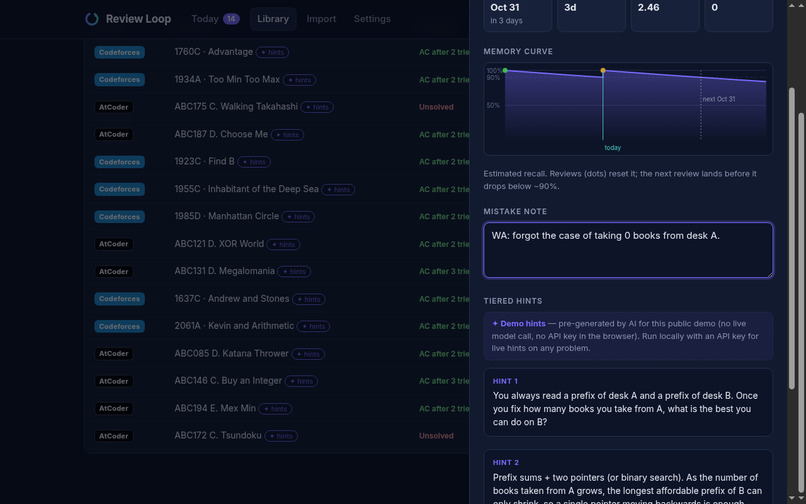The height and width of the screenshot is (504, 806).
Task: Click AtCoder tag on Tsundoku row
Action: [114, 436]
